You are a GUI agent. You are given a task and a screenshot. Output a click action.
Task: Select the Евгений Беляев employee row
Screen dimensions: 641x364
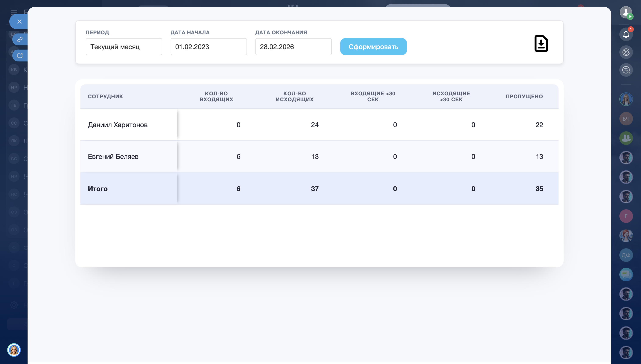pyautogui.click(x=113, y=157)
